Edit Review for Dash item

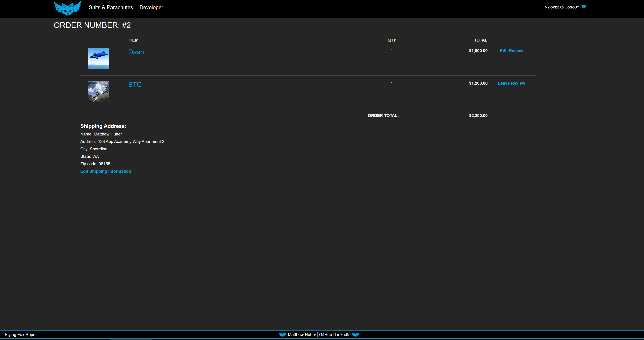pyautogui.click(x=511, y=51)
